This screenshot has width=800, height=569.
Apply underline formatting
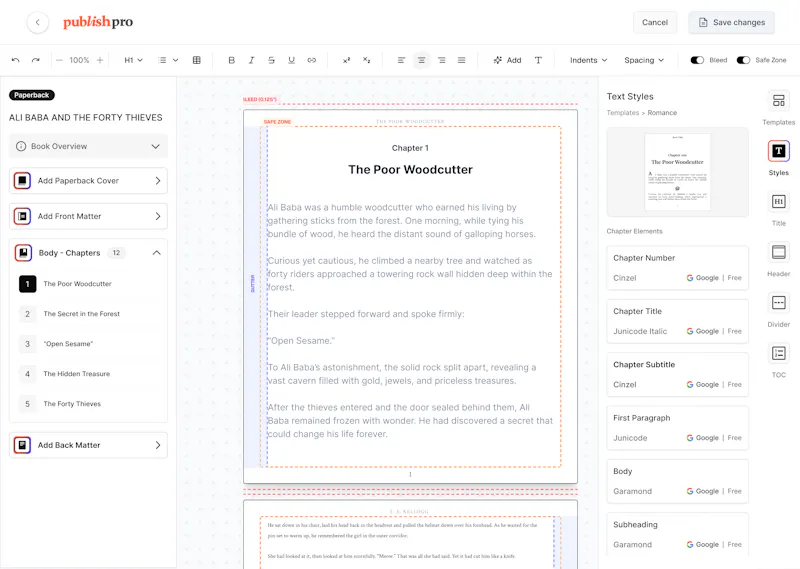(291, 60)
